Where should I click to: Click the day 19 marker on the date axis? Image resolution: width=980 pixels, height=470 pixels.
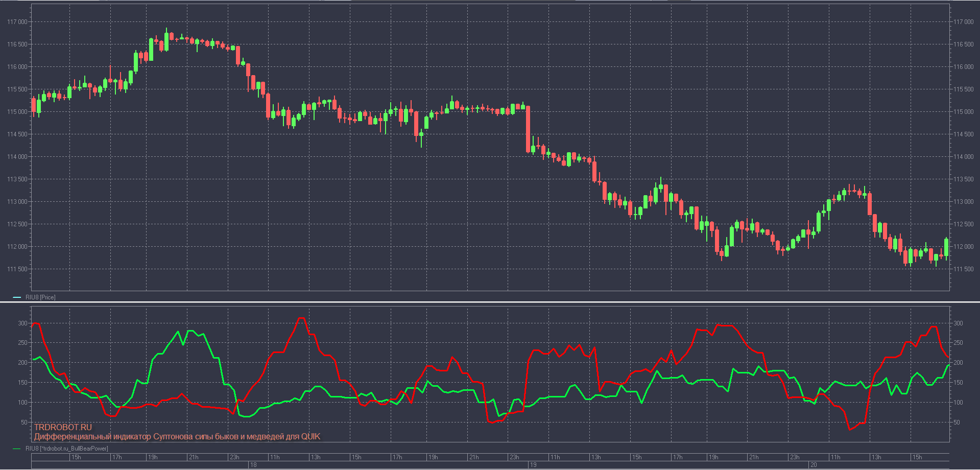point(533,465)
